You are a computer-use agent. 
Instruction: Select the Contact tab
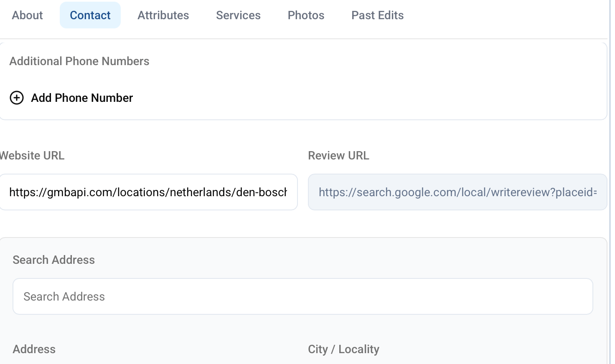pyautogui.click(x=90, y=15)
